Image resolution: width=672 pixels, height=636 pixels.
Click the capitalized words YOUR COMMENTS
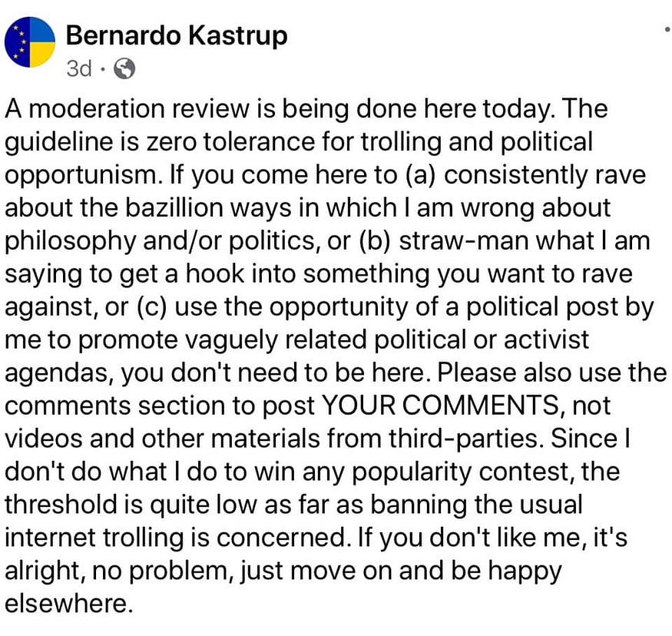click(x=440, y=405)
